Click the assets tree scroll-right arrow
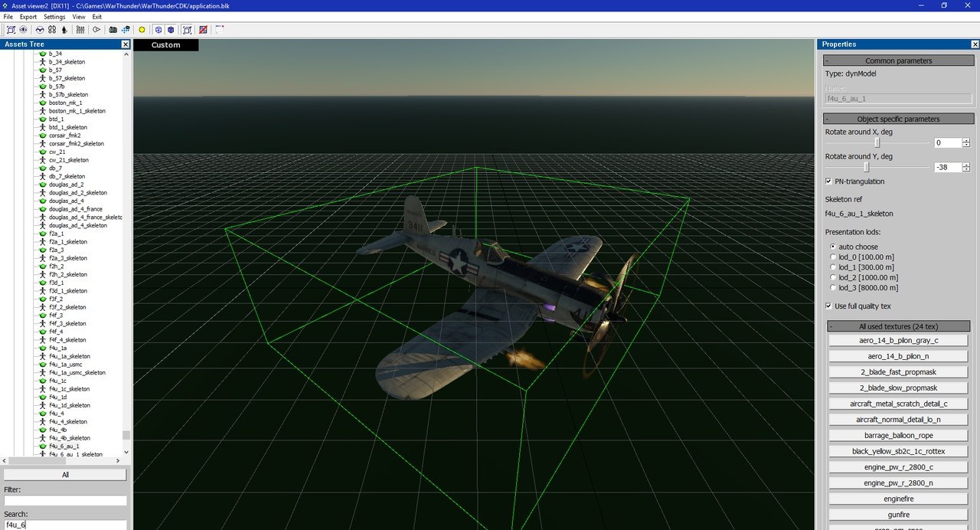Image resolution: width=980 pixels, height=530 pixels. tap(118, 460)
